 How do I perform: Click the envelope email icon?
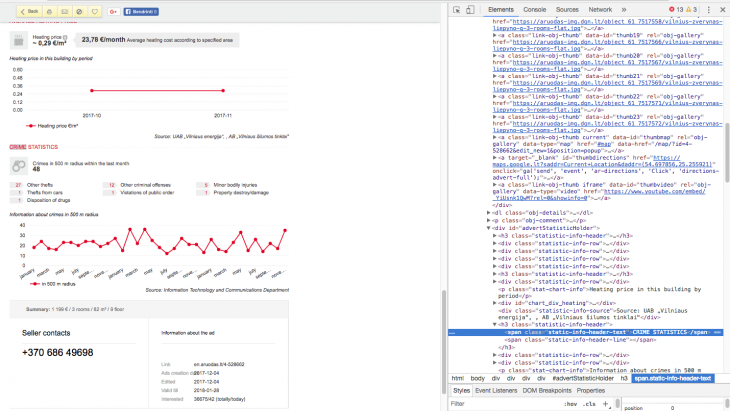[64, 10]
